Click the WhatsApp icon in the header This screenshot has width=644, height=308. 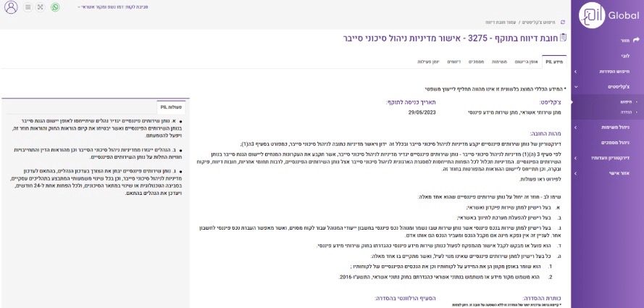56,7
